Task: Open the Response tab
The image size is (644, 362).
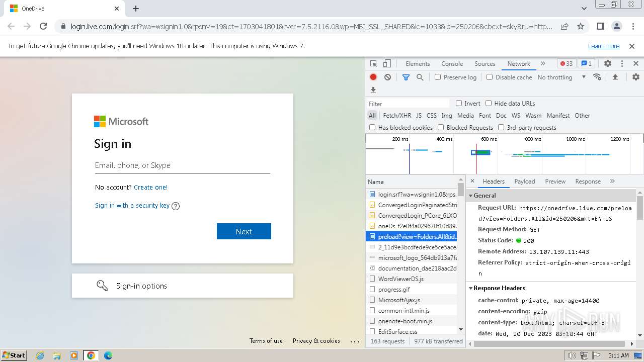Action: coord(588,181)
